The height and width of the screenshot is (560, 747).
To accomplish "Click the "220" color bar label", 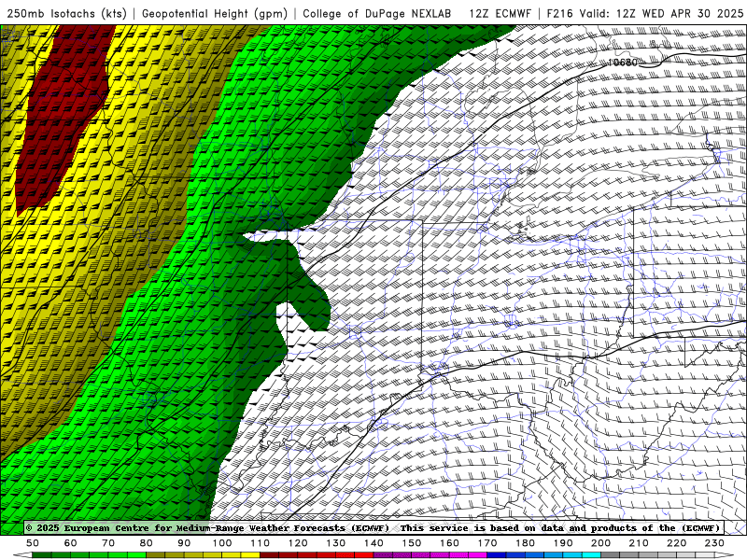I will (676, 543).
